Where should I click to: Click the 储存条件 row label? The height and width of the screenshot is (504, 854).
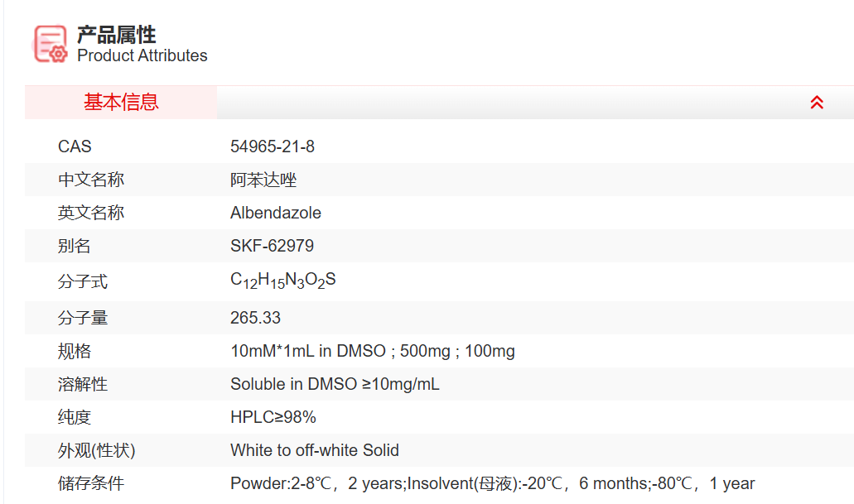[91, 483]
